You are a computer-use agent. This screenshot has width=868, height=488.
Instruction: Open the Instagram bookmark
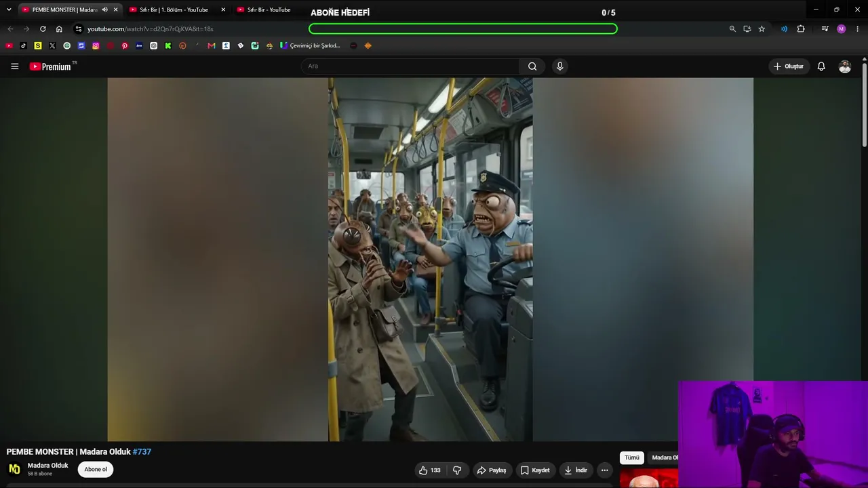[x=96, y=45]
